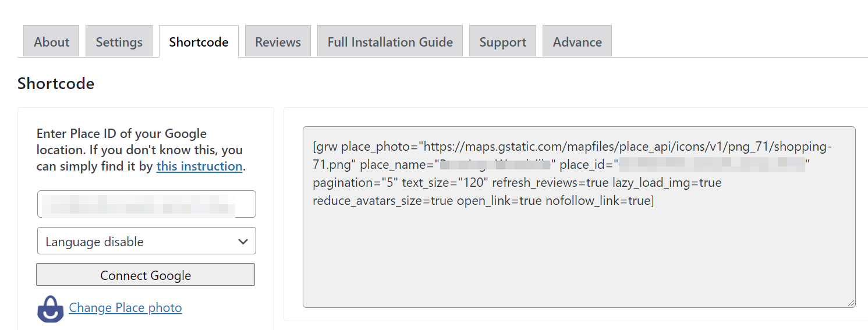Screen dimensions: 868x330
Task: Follow the 'this instruction' link
Action: point(199,166)
